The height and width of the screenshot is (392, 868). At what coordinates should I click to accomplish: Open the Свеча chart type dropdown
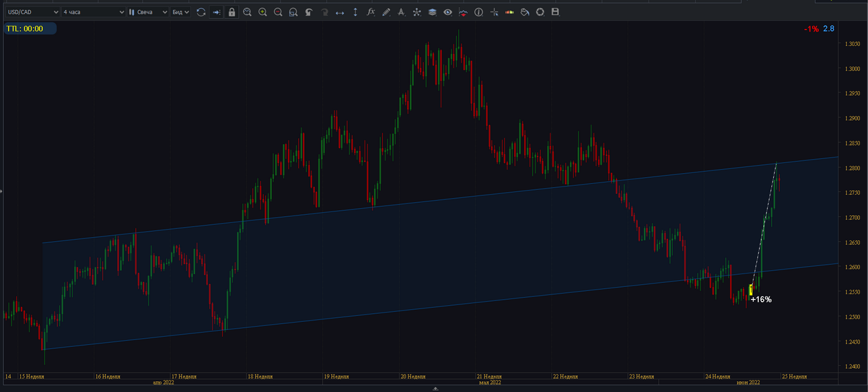tap(148, 12)
